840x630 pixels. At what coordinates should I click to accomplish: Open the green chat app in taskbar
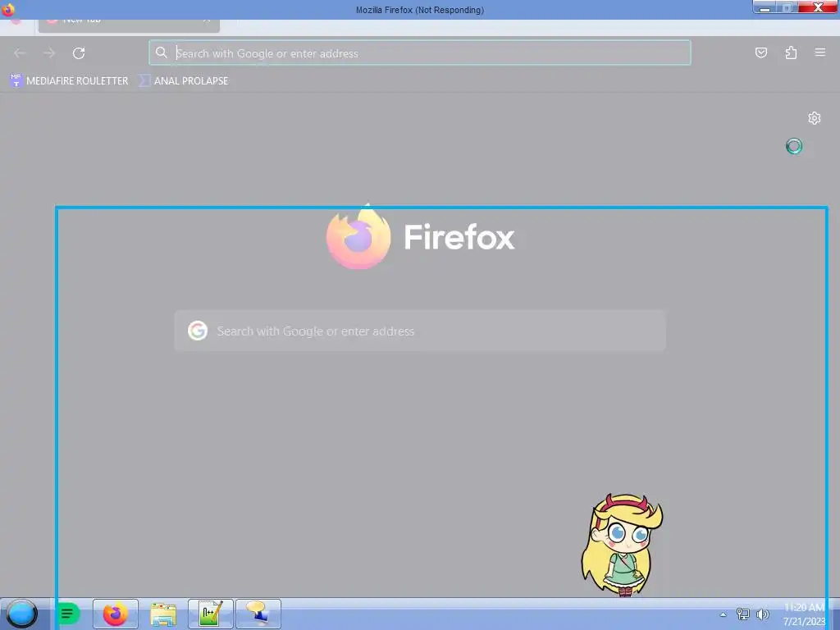pos(68,614)
